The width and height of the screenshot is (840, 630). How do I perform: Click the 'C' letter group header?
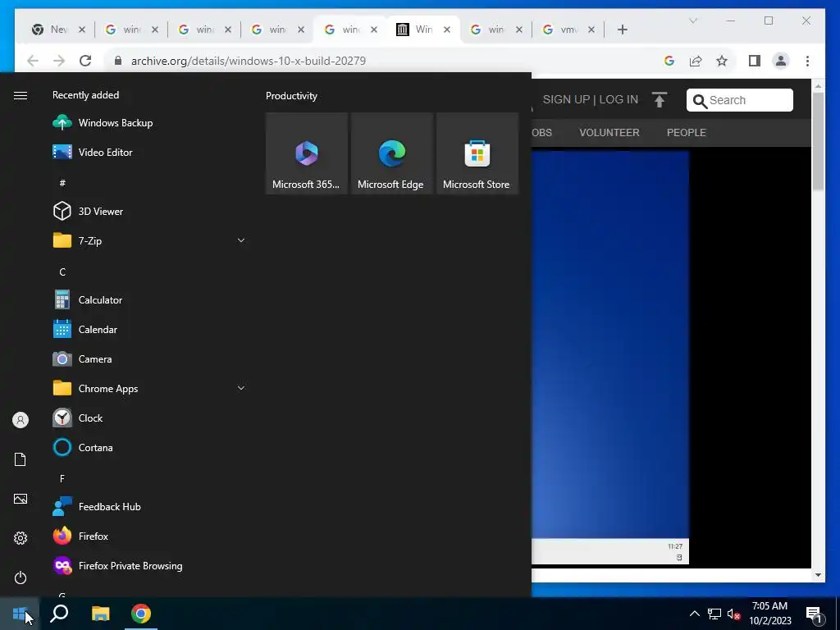[62, 272]
